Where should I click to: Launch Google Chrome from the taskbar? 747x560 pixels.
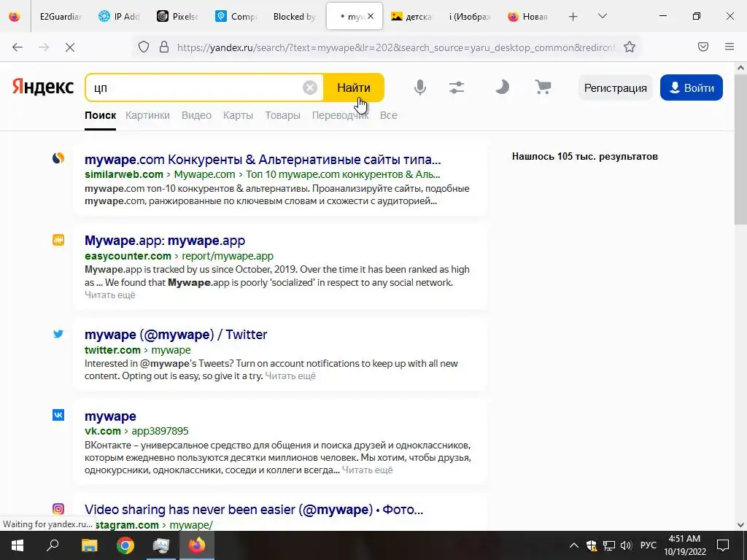[125, 545]
